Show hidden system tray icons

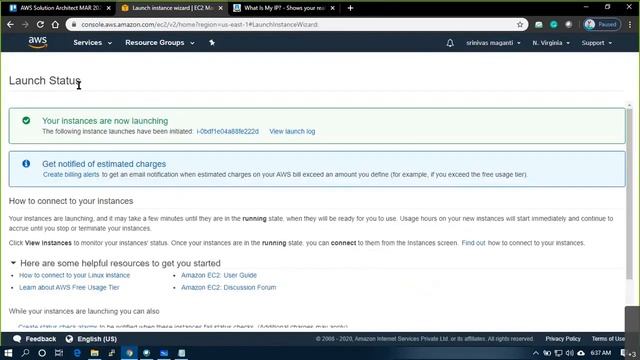(x=536, y=353)
